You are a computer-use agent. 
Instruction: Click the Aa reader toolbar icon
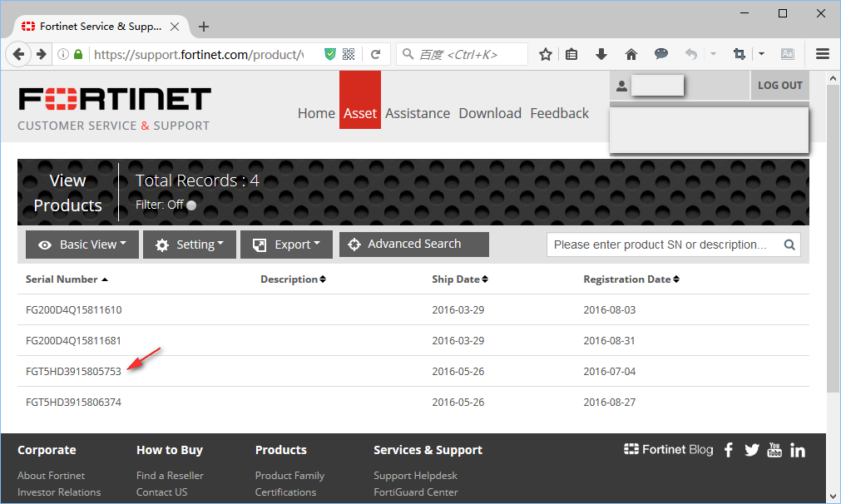(x=788, y=54)
